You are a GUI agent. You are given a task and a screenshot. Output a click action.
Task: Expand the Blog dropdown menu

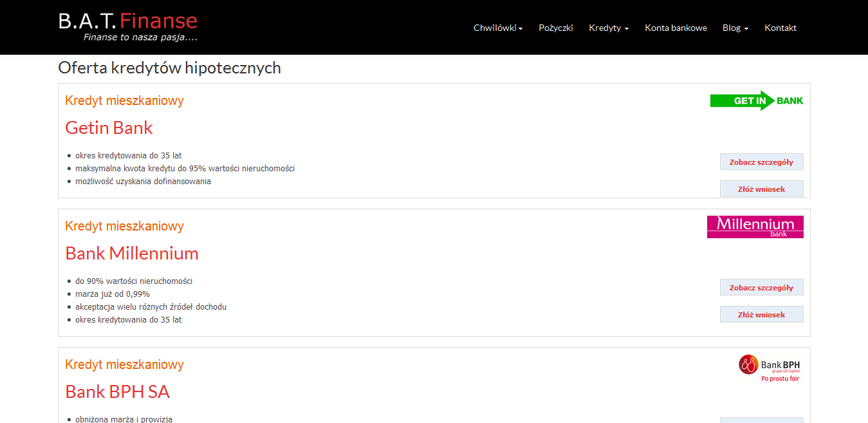735,28
